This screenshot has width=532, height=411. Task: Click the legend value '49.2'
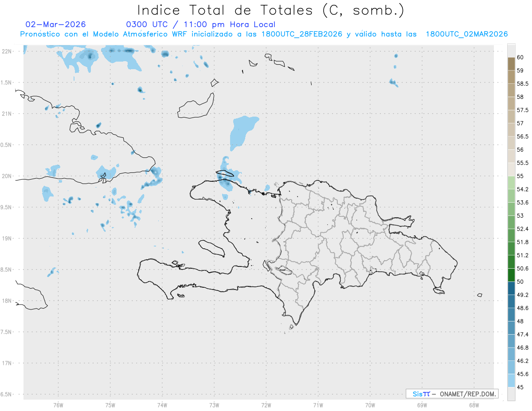click(522, 295)
